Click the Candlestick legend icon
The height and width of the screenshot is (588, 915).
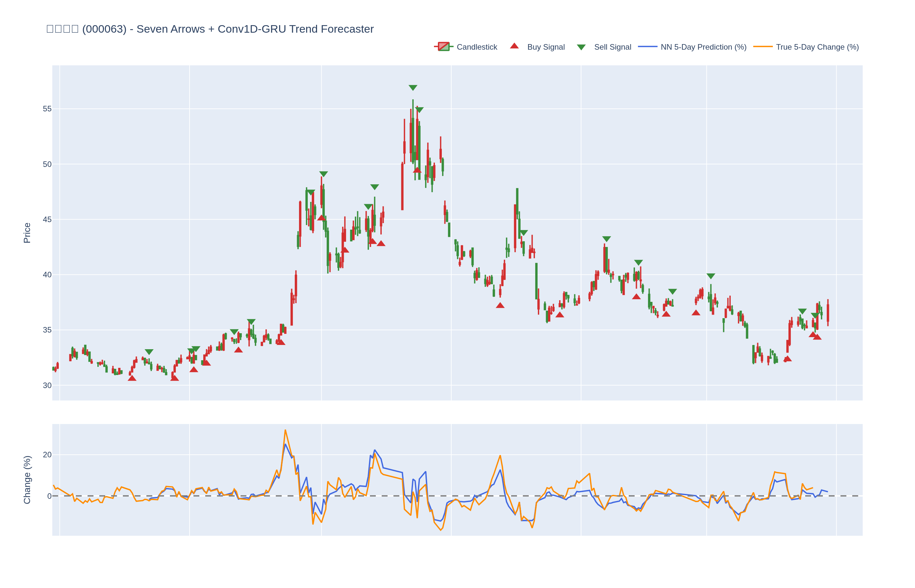click(443, 47)
